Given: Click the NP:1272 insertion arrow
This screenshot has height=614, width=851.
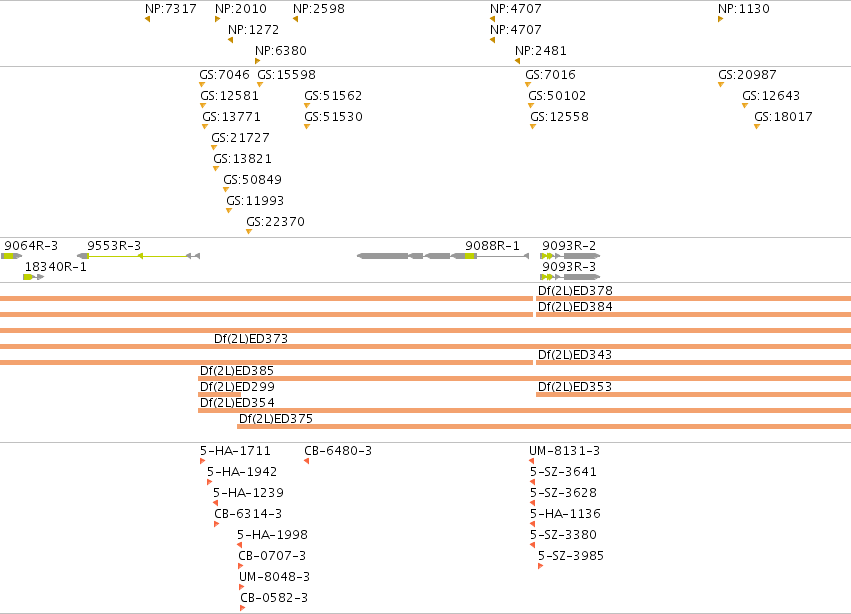Looking at the screenshot, I should [x=231, y=40].
